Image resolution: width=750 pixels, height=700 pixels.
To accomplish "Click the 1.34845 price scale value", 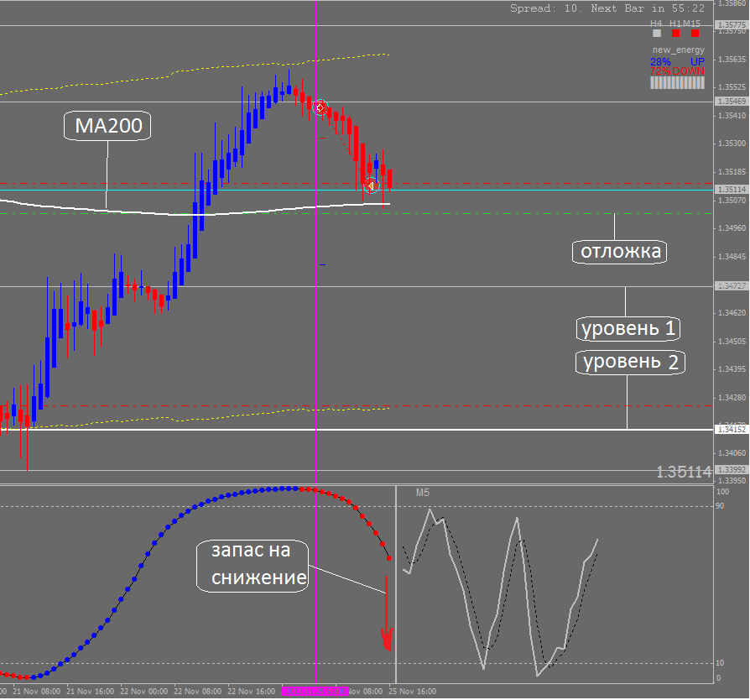I will 732,257.
